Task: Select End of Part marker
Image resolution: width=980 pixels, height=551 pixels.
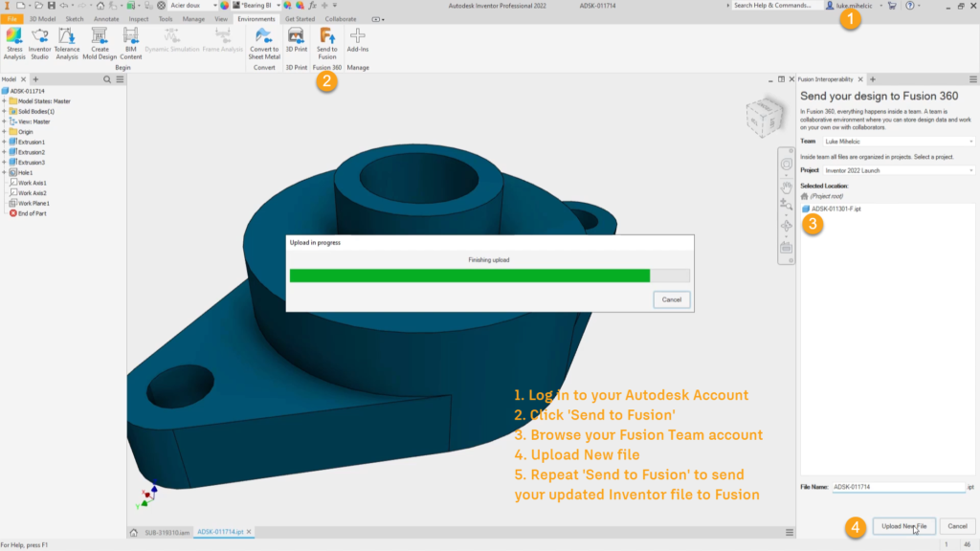Action: click(x=28, y=213)
